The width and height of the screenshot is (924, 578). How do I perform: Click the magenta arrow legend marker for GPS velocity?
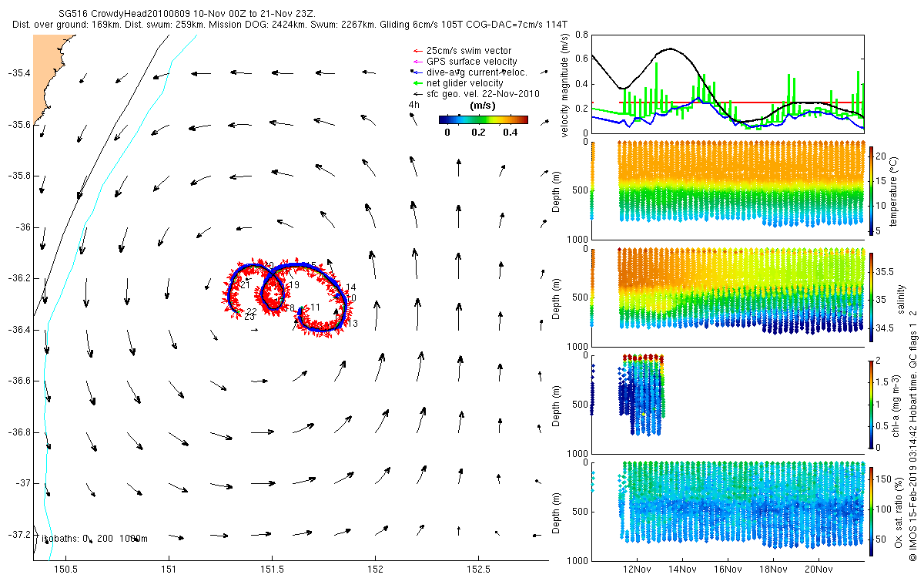[x=418, y=62]
